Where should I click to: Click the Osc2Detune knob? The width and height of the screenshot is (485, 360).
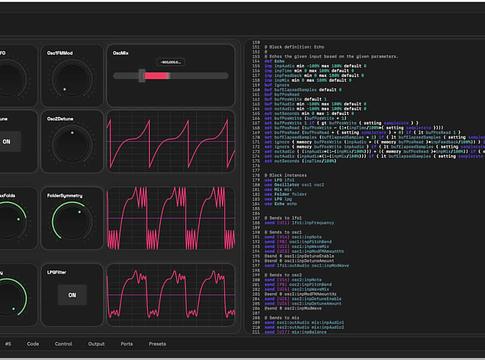click(72, 145)
